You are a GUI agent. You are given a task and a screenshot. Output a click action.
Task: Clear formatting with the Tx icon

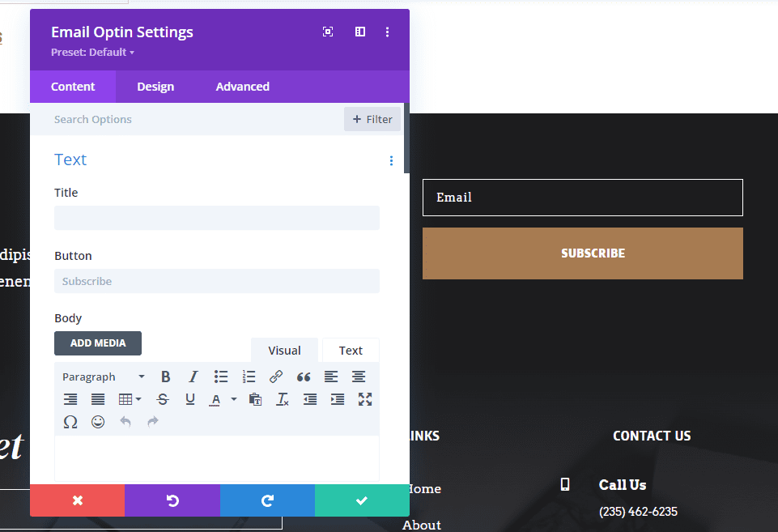point(282,398)
